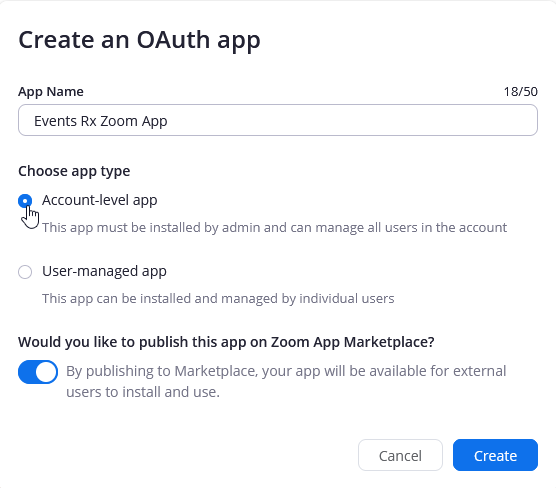This screenshot has width=556, height=488.
Task: Click the white knob of the publish switch
Action: [46, 372]
